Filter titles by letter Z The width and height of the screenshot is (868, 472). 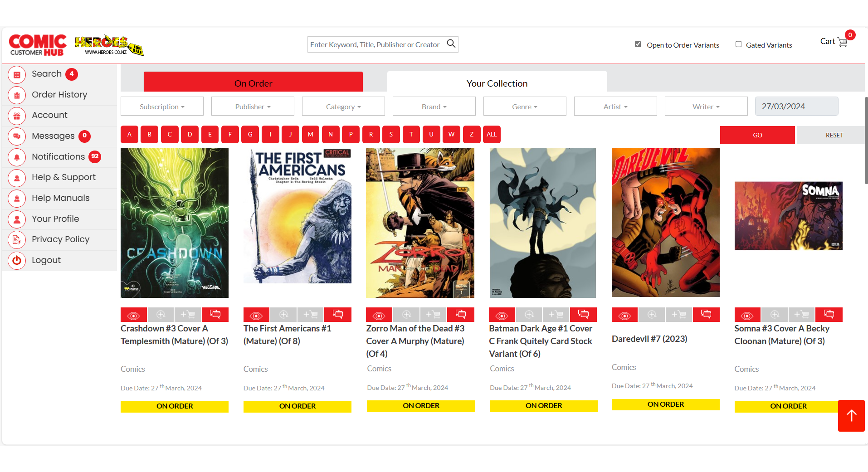pyautogui.click(x=472, y=134)
